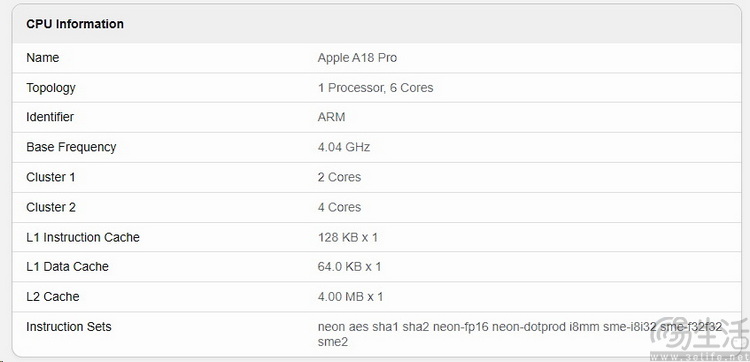This screenshot has width=750, height=362.
Task: Select the Apple A18 Pro name value
Action: click(357, 58)
